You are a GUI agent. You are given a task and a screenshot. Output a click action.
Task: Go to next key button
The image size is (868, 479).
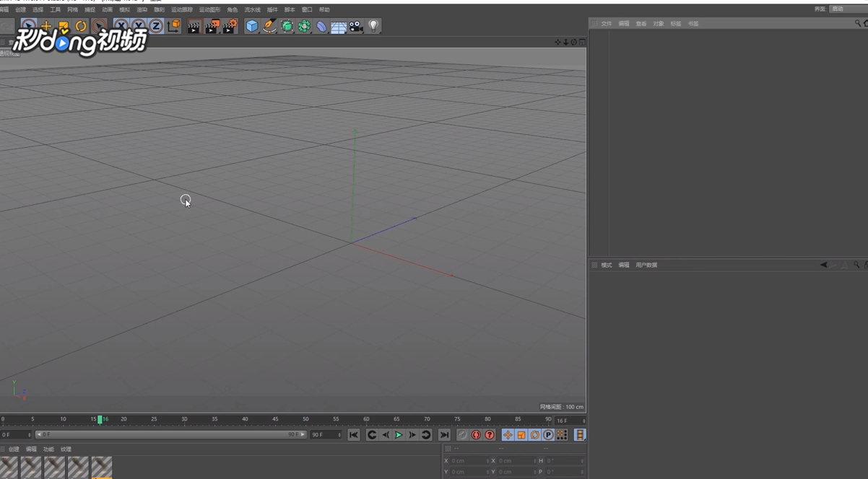[426, 435]
